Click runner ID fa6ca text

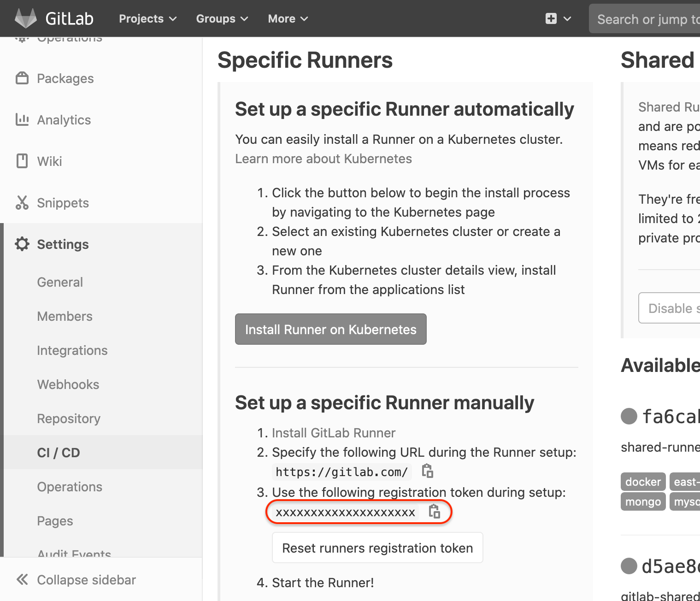point(671,416)
